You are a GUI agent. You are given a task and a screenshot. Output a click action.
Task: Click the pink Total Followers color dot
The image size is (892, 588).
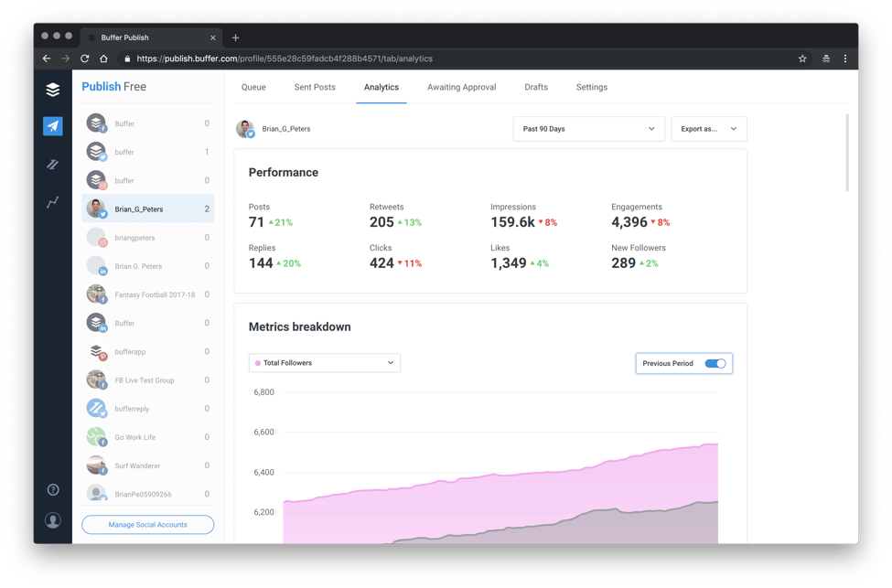pos(258,363)
